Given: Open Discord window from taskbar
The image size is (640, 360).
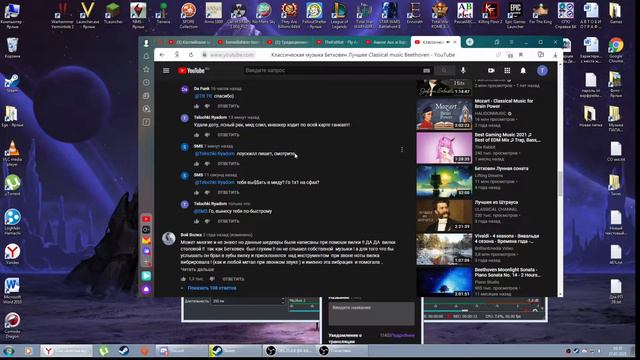Looking at the screenshot, I should click(182, 351).
